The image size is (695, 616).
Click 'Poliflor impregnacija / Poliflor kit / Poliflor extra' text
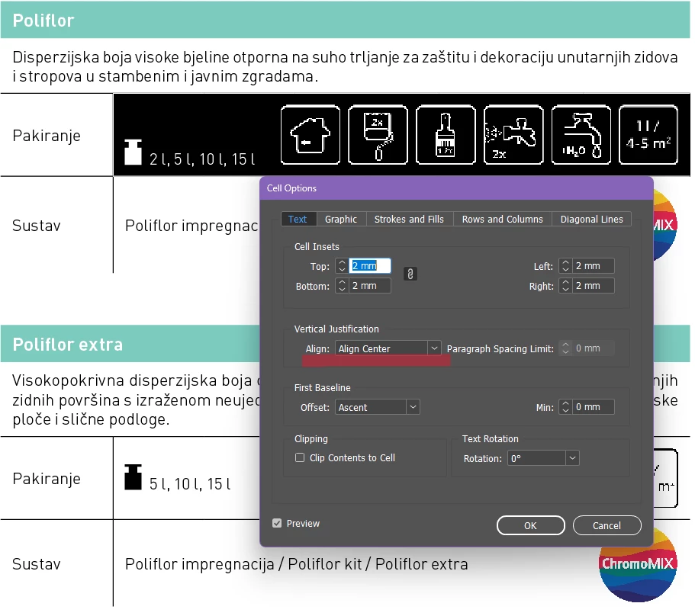pos(297,564)
